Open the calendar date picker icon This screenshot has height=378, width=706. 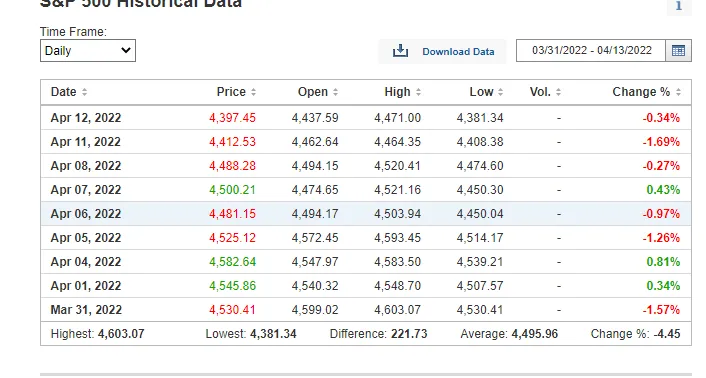pos(678,51)
